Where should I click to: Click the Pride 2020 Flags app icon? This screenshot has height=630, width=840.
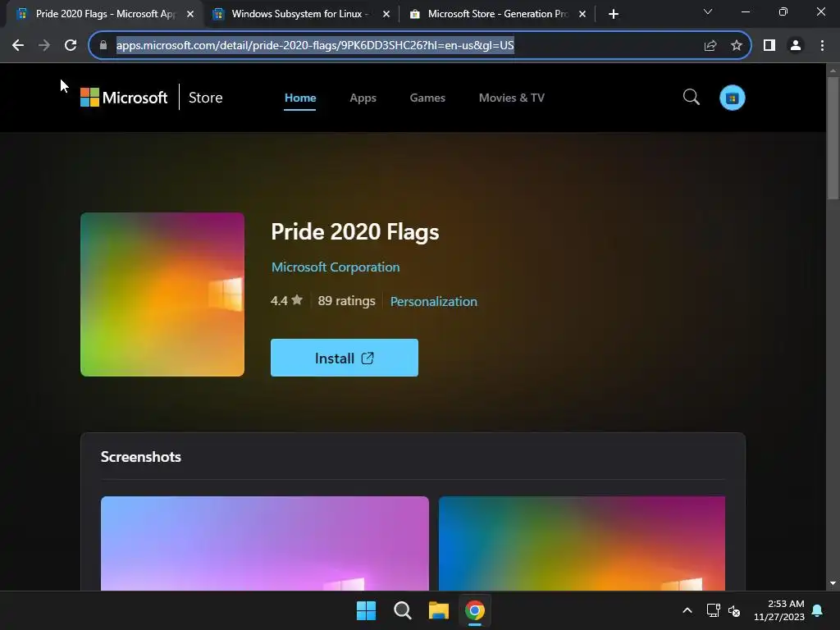tap(162, 294)
